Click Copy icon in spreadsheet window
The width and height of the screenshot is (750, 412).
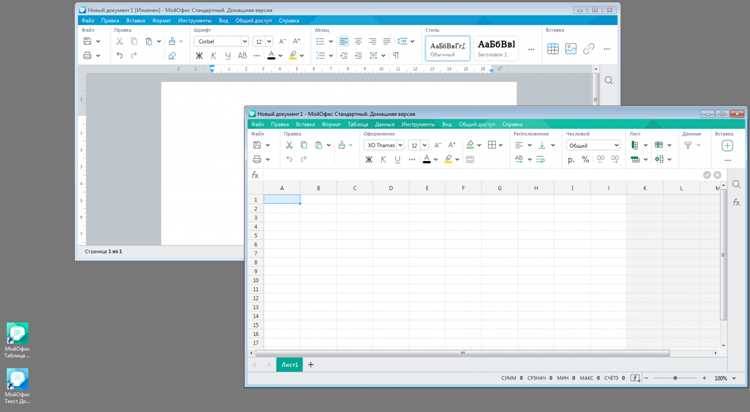point(304,145)
